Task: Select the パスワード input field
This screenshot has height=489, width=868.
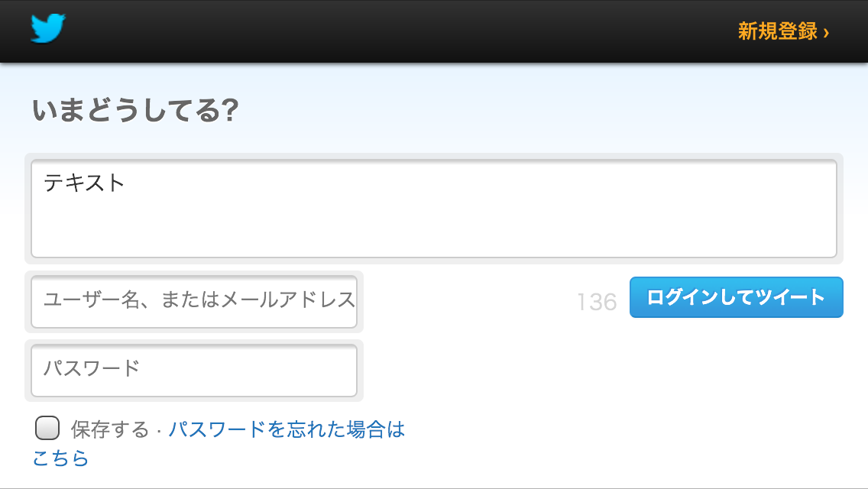Action: [194, 370]
